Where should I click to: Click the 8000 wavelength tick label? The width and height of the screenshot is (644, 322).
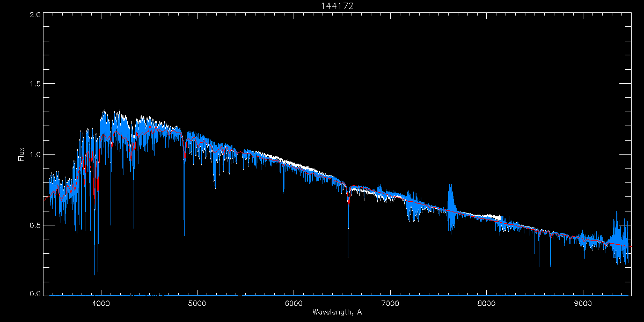click(487, 303)
